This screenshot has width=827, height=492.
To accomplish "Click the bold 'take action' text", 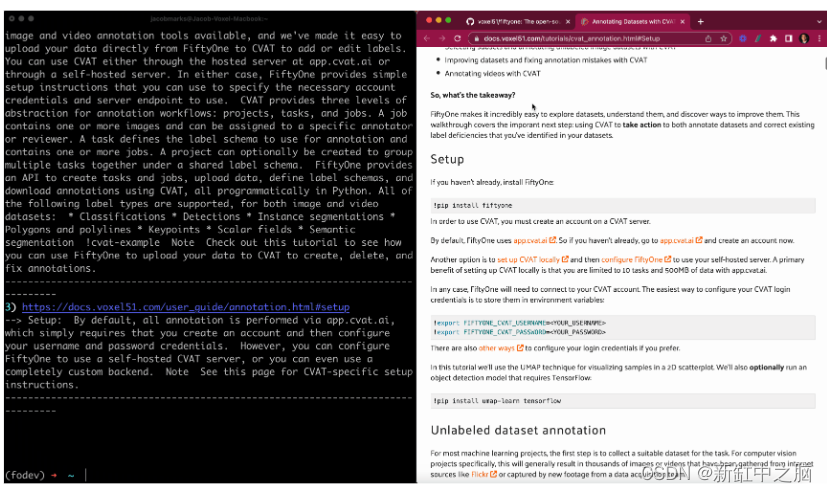I will pyautogui.click(x=641, y=125).
